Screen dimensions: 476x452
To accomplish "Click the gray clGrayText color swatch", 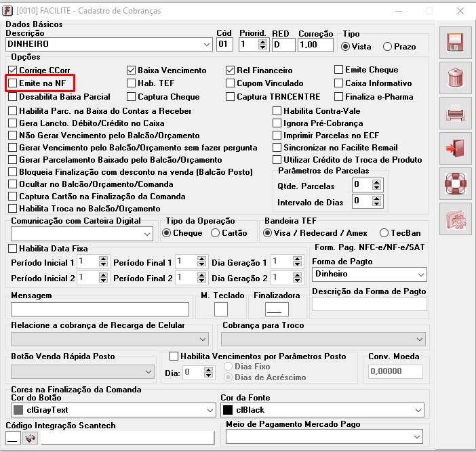I will (x=18, y=410).
